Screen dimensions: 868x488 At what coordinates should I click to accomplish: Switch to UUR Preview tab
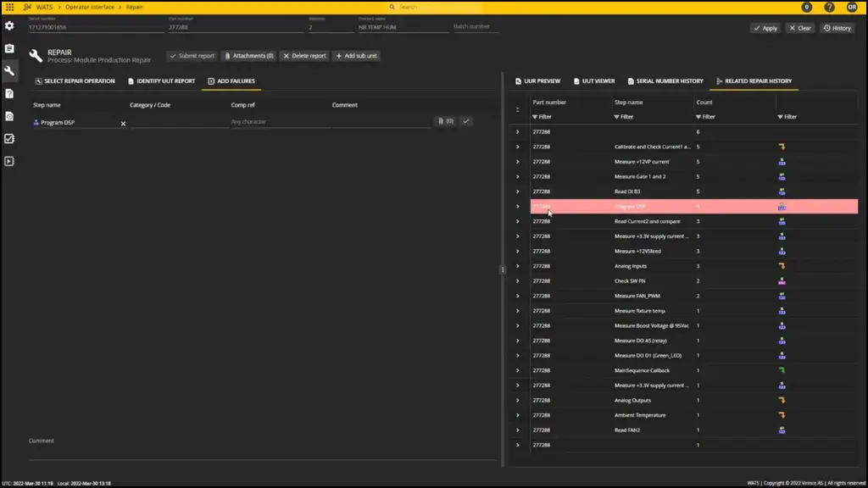tap(537, 80)
